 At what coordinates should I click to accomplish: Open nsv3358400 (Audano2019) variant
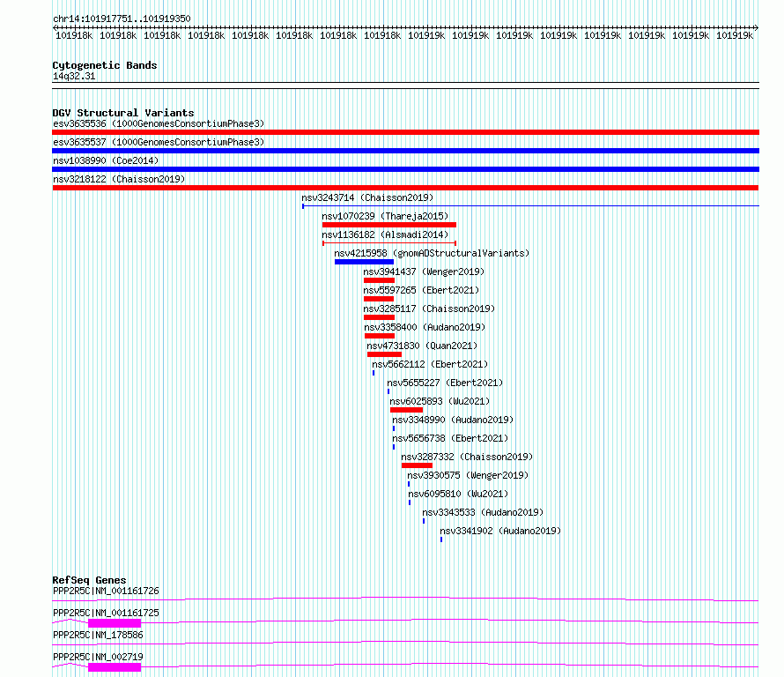[x=425, y=327]
